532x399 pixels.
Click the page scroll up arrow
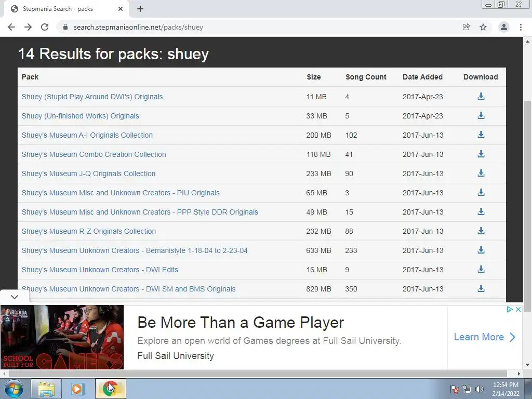[x=527, y=42]
